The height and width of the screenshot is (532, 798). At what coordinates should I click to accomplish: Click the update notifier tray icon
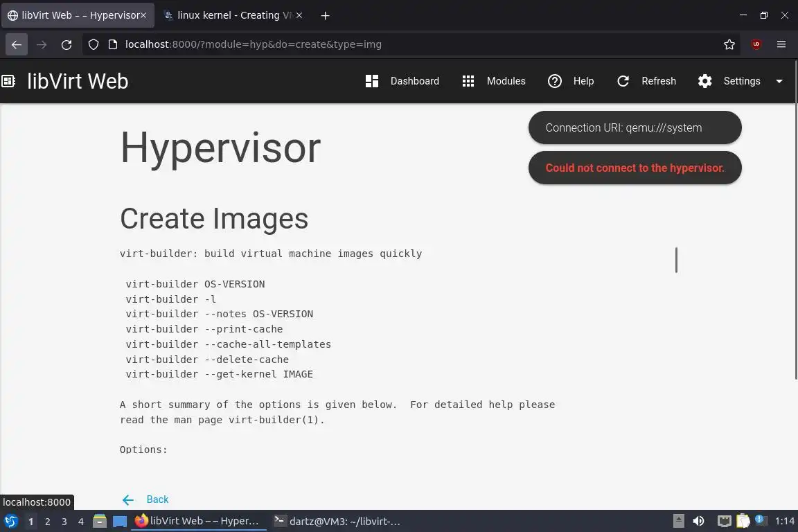coord(761,520)
